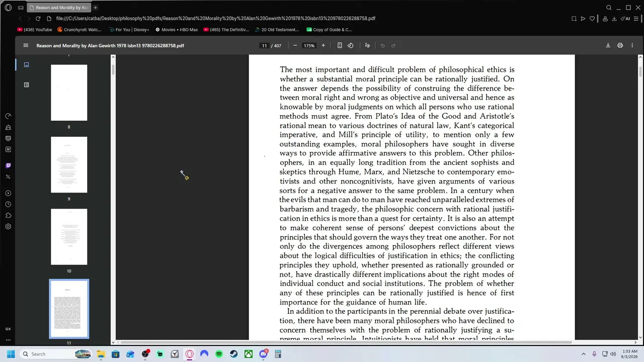Click the page number input field
This screenshot has height=362, width=644.
click(264, 46)
